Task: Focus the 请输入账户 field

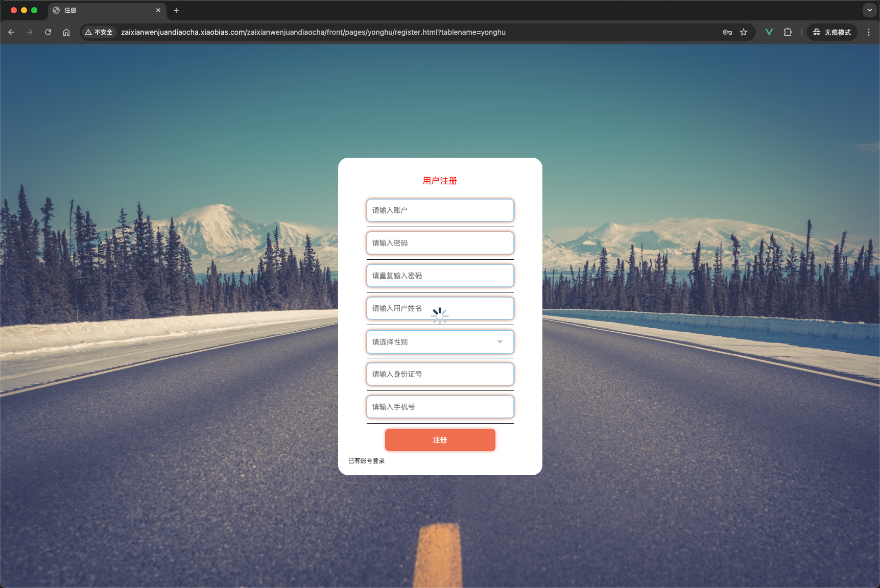Action: coord(440,210)
